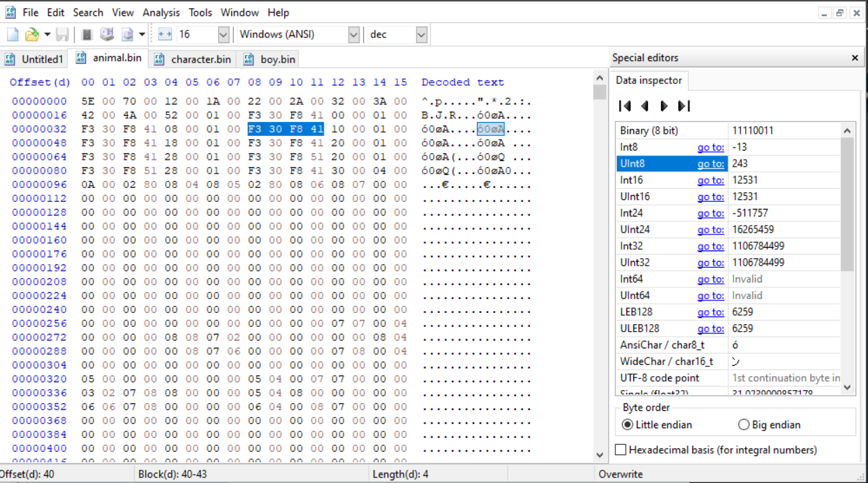Click the bytes-per-row width icon

[165, 34]
